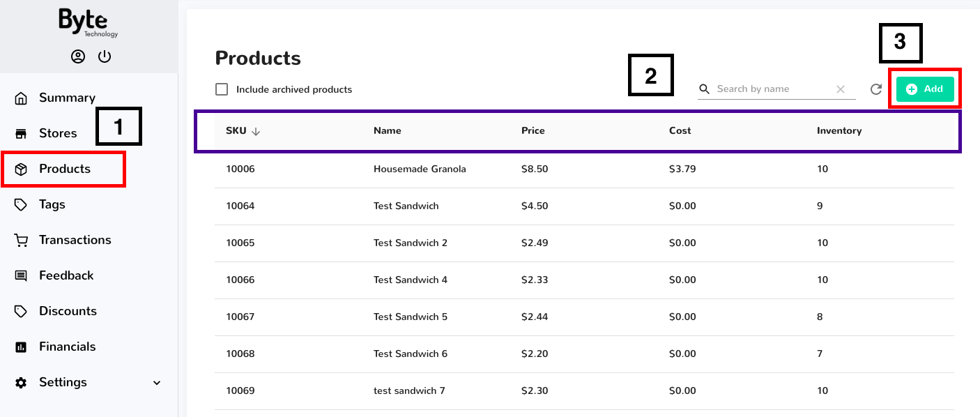Screen dimensions: 980x417
Task: Enable the Include archived products checkbox
Action: coord(222,89)
